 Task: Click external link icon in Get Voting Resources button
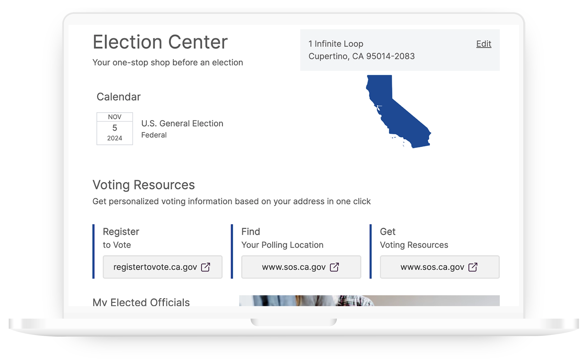click(473, 267)
